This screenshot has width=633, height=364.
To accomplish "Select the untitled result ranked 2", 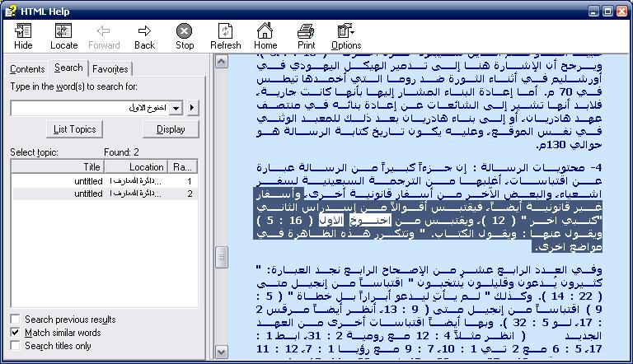I will click(105, 194).
